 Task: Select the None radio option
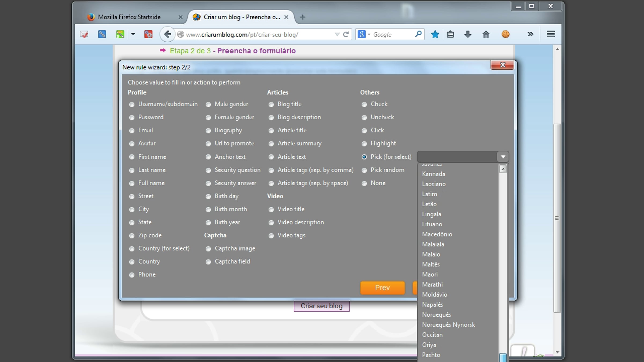[364, 183]
